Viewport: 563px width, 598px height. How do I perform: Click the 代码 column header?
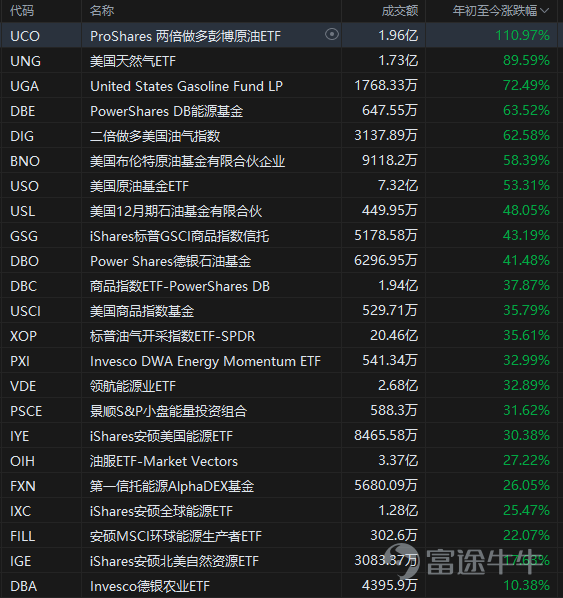(22, 11)
